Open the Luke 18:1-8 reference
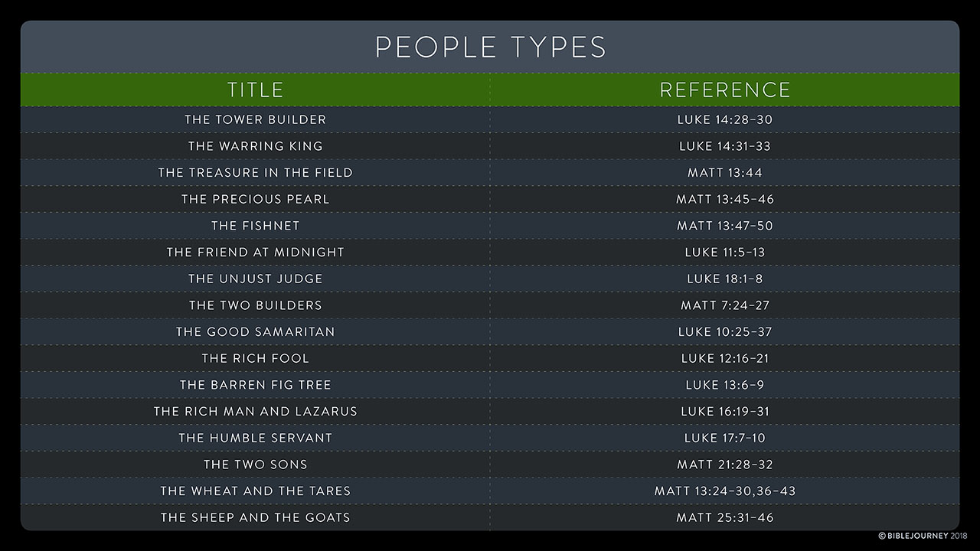This screenshot has height=551, width=980. coord(725,279)
